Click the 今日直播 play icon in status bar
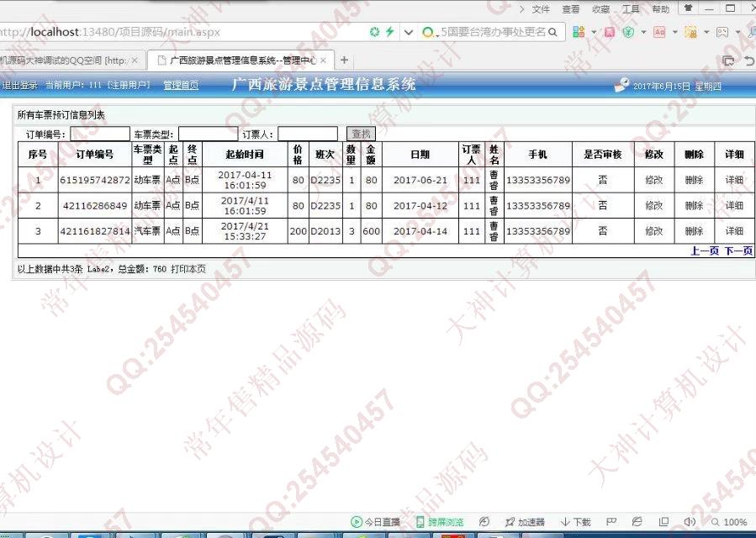Image resolution: width=756 pixels, height=538 pixels. point(357,522)
